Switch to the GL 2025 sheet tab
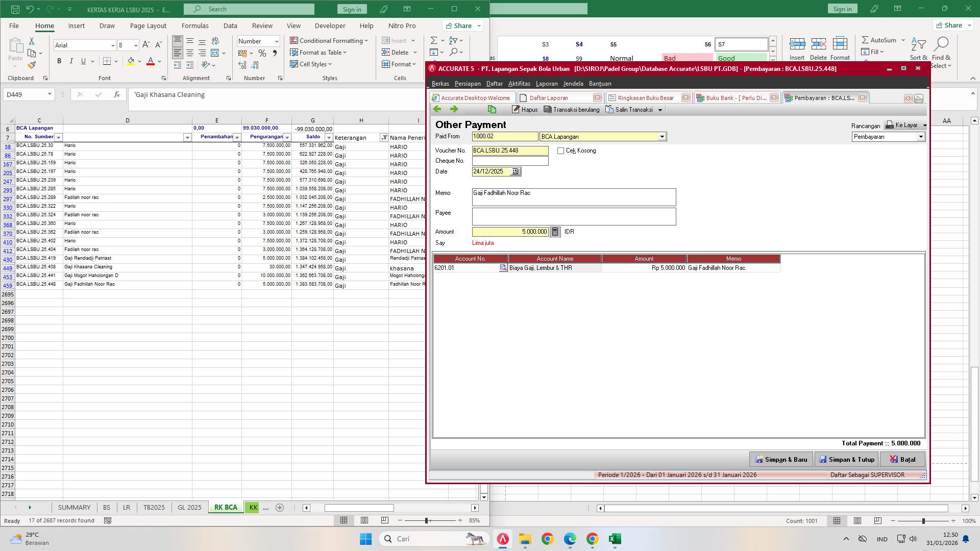 click(189, 508)
